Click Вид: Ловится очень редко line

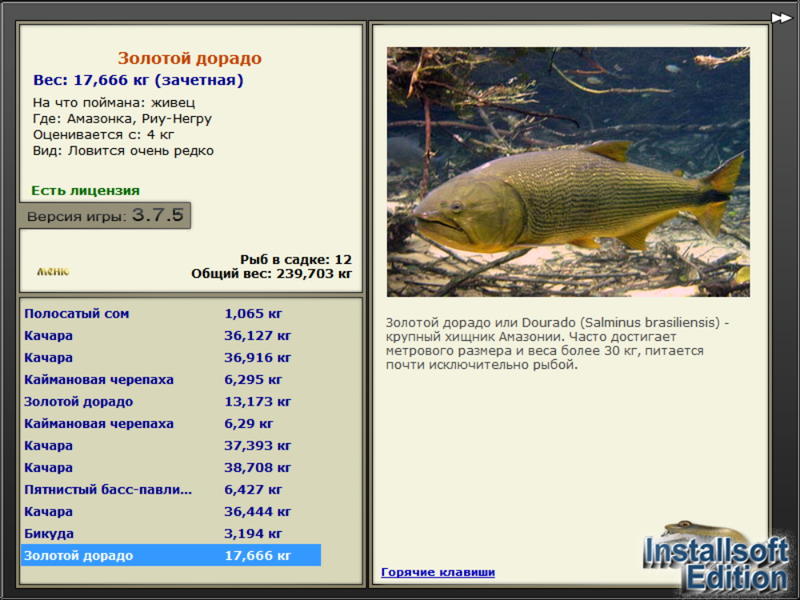pos(123,151)
